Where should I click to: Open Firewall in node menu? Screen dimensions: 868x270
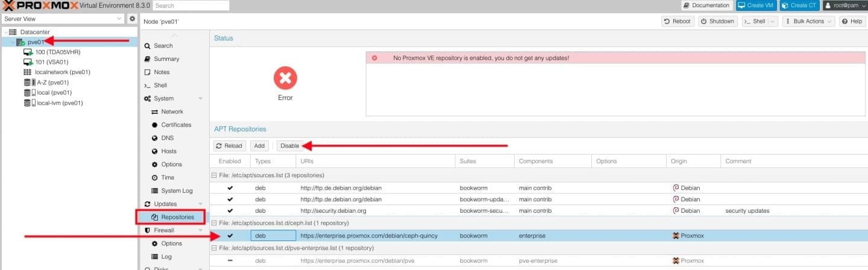164,230
